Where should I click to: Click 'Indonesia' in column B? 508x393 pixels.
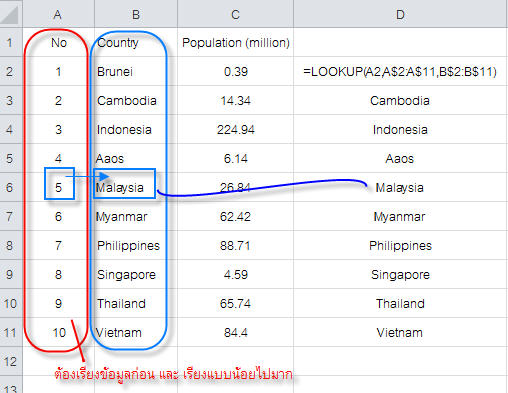136,129
